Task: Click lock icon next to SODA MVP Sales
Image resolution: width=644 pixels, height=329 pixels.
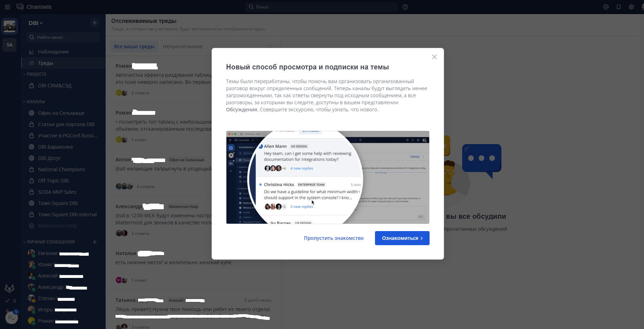Action: [31, 192]
